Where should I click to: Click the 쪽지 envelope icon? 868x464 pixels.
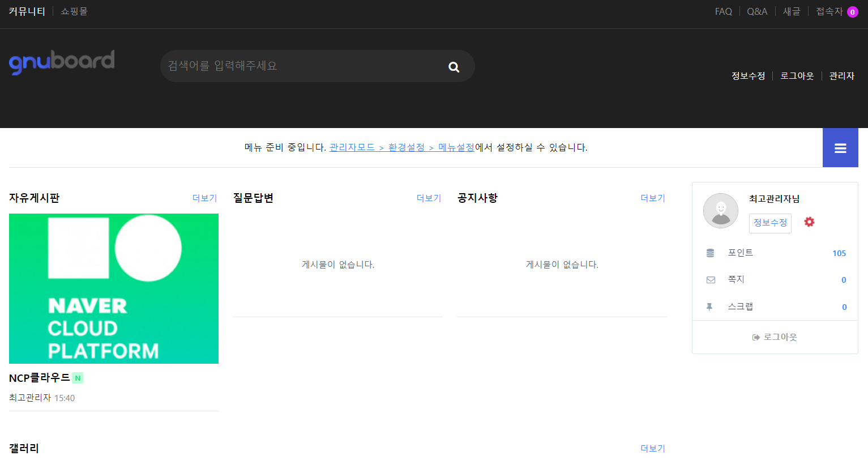(711, 280)
